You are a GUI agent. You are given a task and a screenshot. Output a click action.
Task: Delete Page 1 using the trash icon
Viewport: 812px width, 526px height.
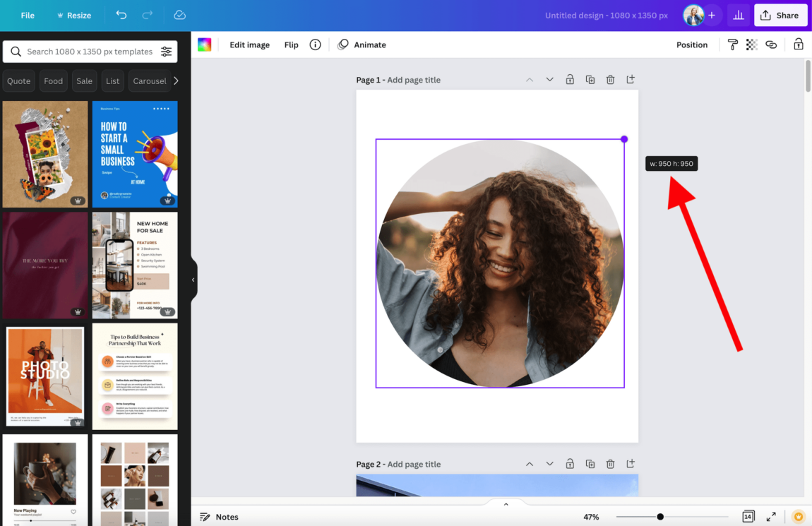coord(610,79)
